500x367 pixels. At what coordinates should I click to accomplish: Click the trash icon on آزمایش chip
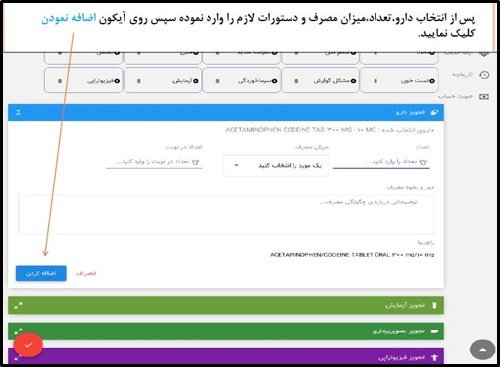[139, 81]
